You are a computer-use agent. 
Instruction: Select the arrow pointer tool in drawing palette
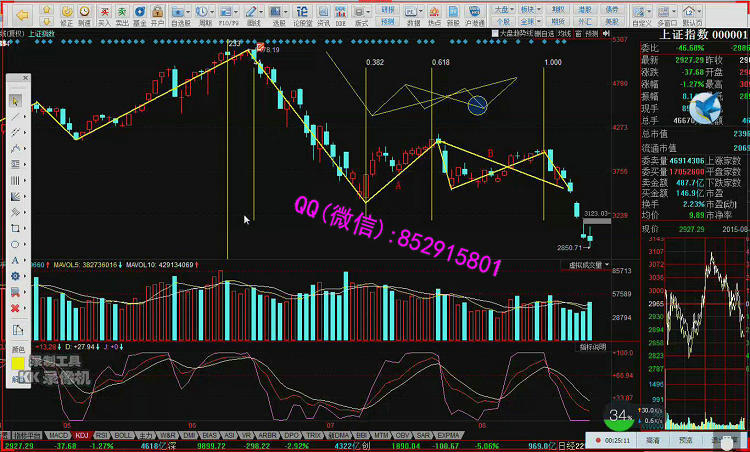pyautogui.click(x=15, y=100)
